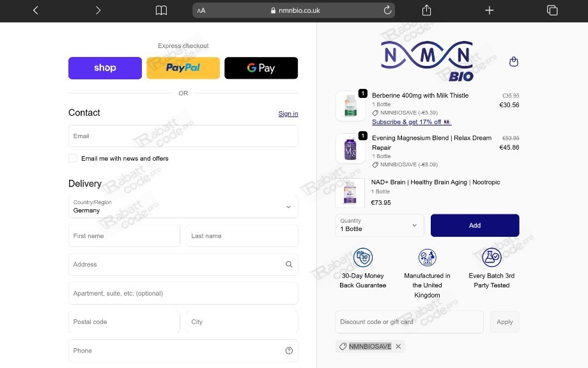Open the shopping bag cart icon
This screenshot has width=588, height=368.
pyautogui.click(x=514, y=61)
